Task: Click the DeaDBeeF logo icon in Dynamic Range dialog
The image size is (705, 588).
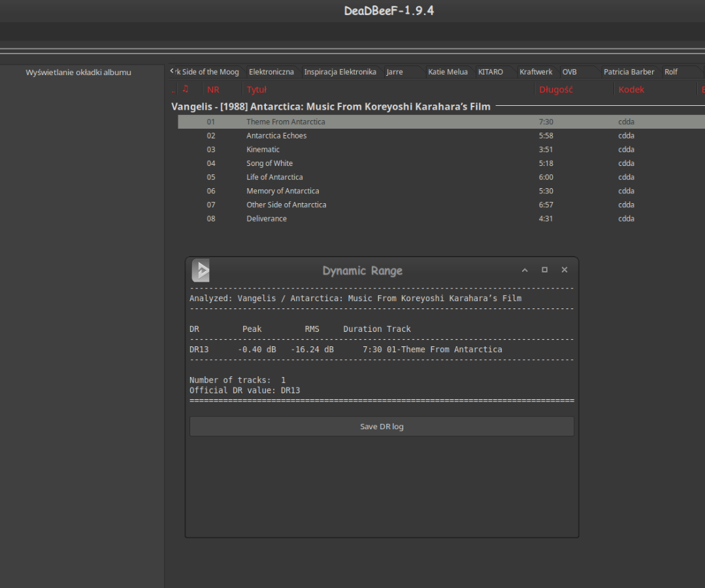Action: [x=201, y=270]
